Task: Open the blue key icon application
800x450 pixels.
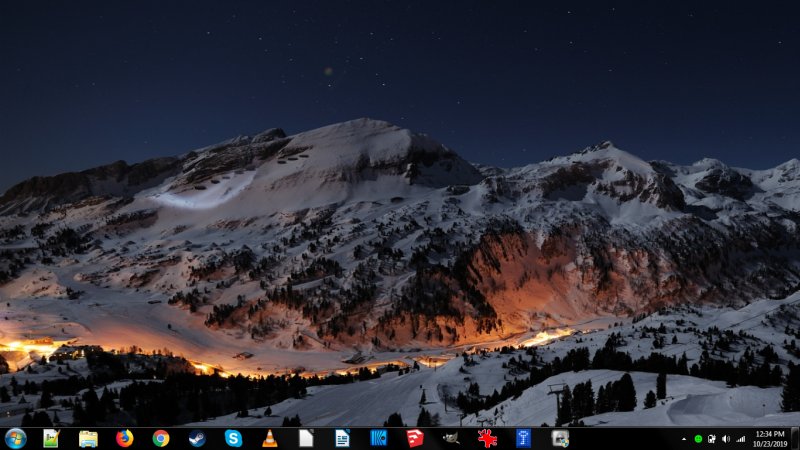Action: point(523,438)
